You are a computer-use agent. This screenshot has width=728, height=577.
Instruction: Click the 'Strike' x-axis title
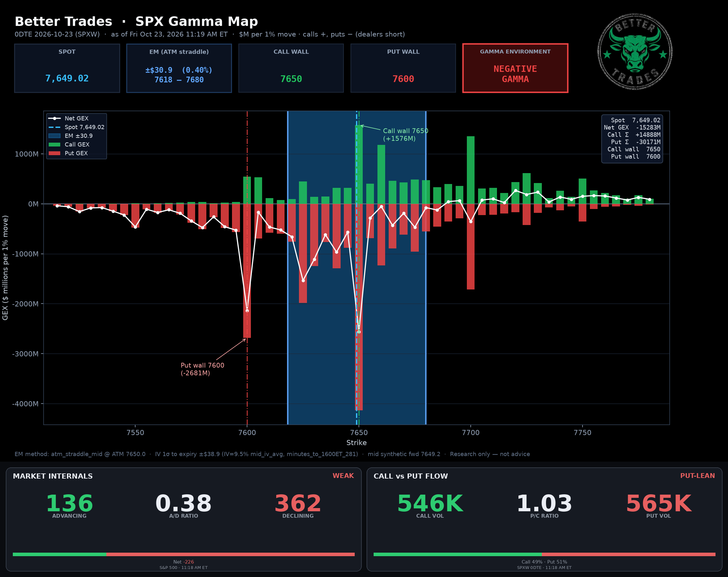[x=357, y=443]
